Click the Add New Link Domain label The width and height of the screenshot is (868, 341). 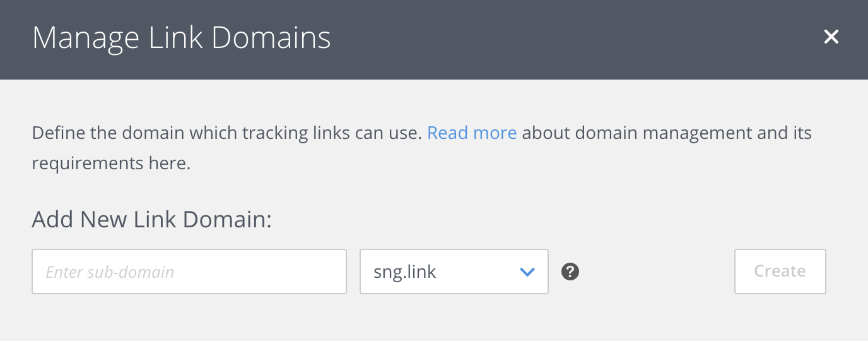pyautogui.click(x=151, y=219)
